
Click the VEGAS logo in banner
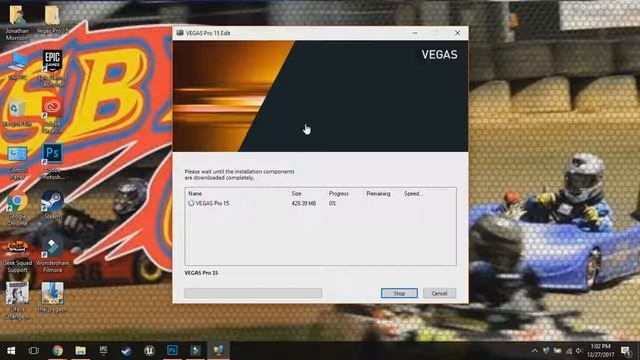click(439, 55)
